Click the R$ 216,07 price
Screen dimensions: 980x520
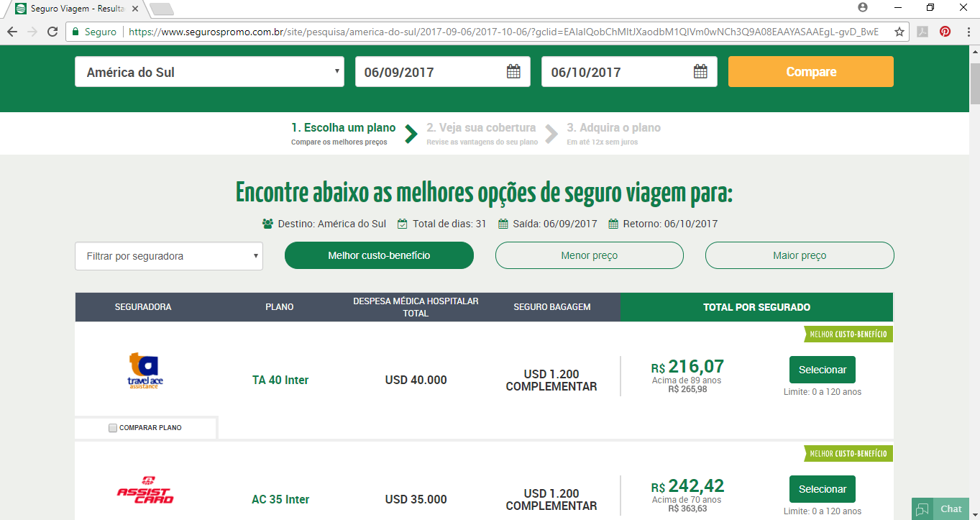pyautogui.click(x=687, y=366)
